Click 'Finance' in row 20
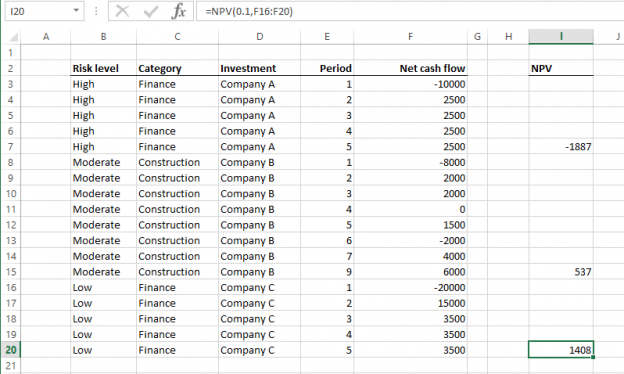 pyautogui.click(x=157, y=350)
